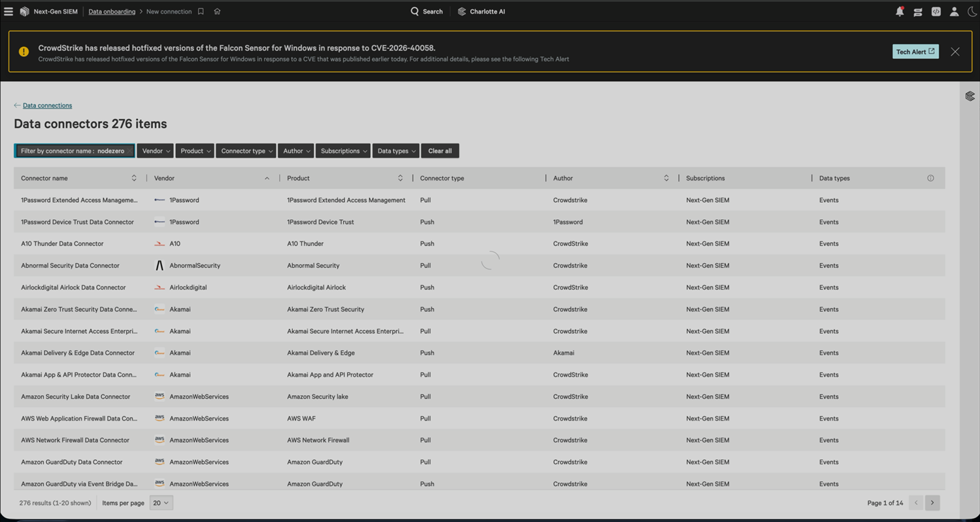Select the Amazon Security Lake Data Connector
980x522 pixels.
pyautogui.click(x=479, y=396)
